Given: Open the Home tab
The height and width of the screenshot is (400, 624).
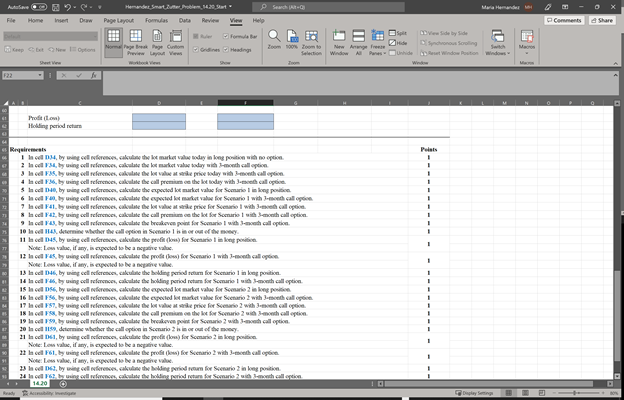Looking at the screenshot, I should point(35,20).
